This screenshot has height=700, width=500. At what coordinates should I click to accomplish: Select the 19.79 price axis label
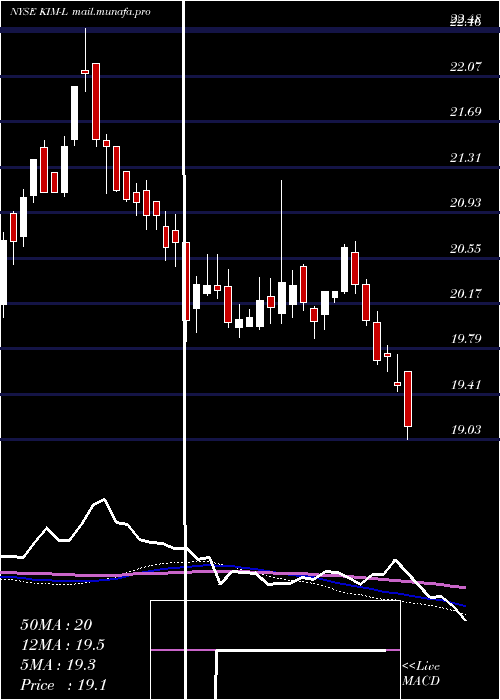pos(466,339)
